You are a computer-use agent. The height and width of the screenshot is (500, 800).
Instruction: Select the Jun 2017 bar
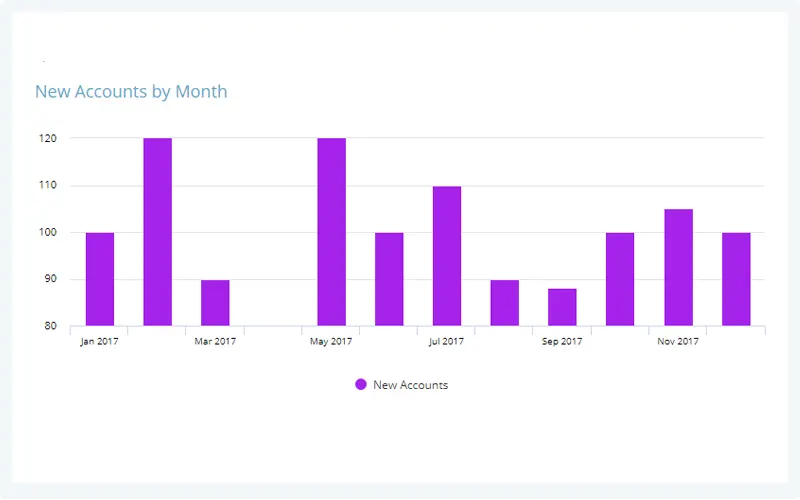tap(389, 279)
